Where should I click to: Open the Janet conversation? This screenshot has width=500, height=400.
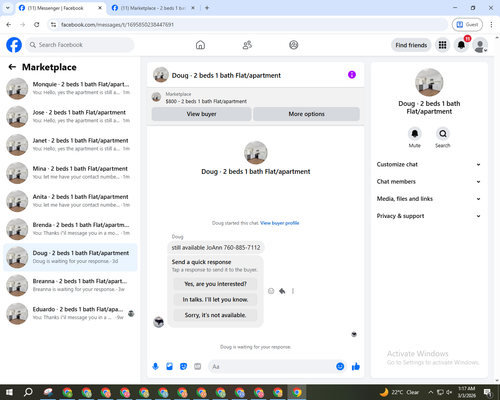(70, 145)
